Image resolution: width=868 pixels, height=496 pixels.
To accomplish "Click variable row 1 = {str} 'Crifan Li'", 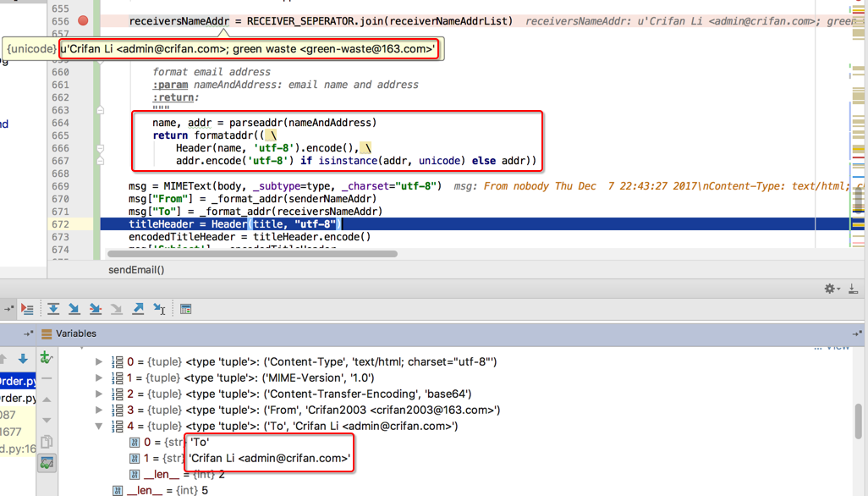I will point(239,458).
